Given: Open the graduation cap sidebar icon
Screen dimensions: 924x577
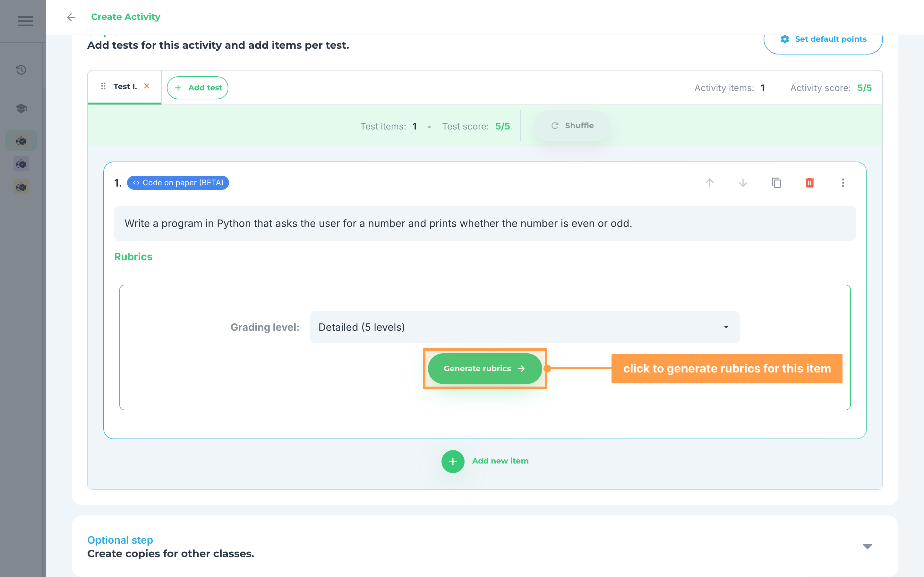Looking at the screenshot, I should [21, 108].
